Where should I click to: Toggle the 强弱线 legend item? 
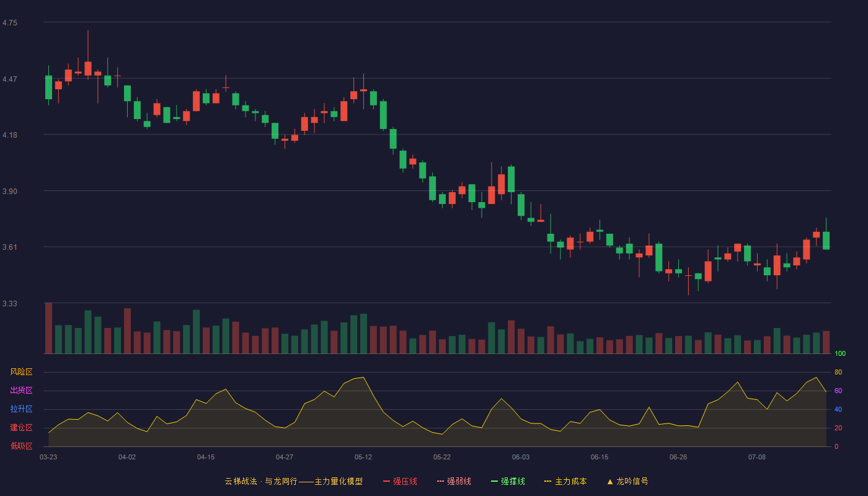(454, 481)
